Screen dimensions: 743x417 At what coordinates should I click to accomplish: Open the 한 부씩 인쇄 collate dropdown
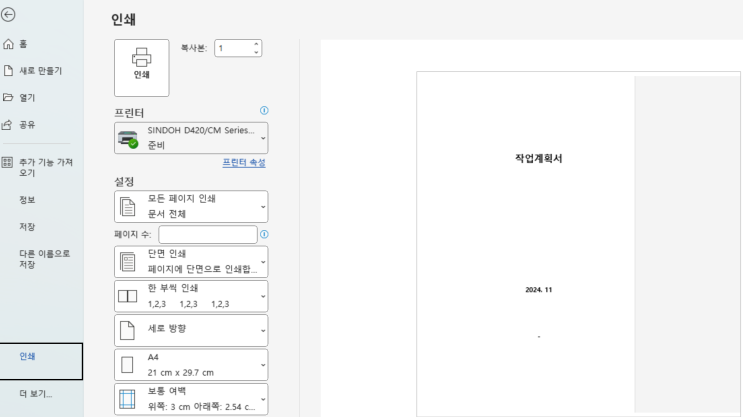click(x=191, y=296)
